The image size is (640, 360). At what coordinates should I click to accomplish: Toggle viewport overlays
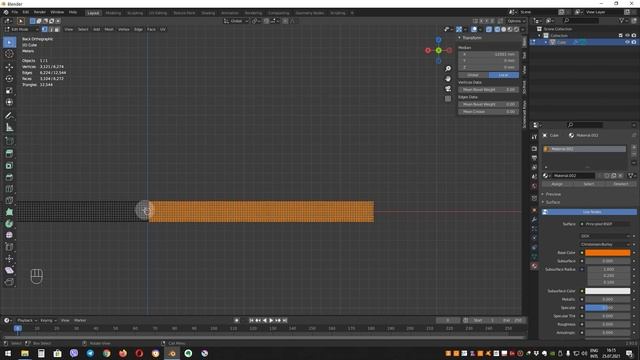point(474,29)
